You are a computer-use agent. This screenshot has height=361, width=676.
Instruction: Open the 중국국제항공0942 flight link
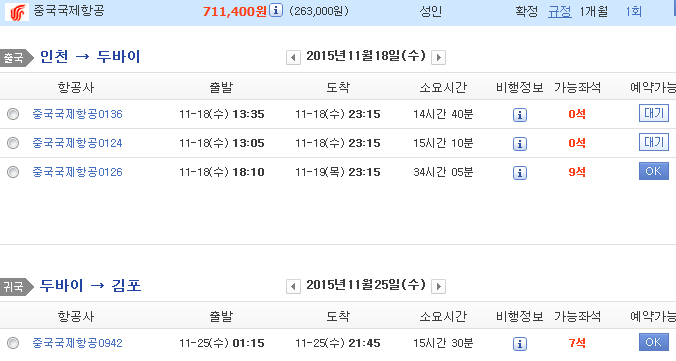tap(78, 343)
